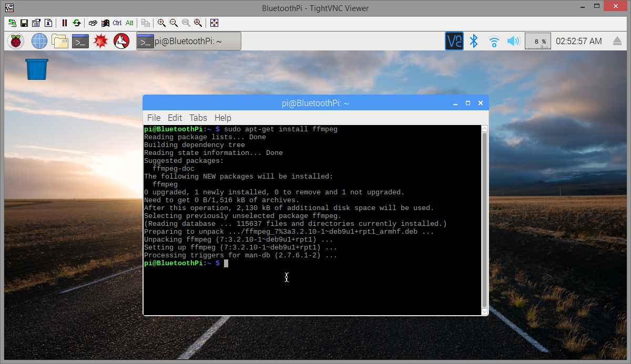The image size is (631, 364).
Task: Zoom in on the remote desktop
Action: tap(162, 23)
